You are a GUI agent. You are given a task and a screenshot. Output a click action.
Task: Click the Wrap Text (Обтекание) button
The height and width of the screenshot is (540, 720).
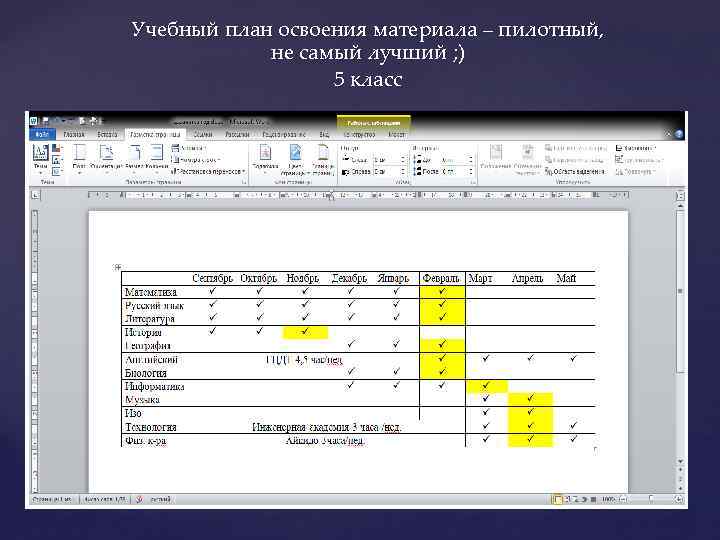(x=528, y=158)
